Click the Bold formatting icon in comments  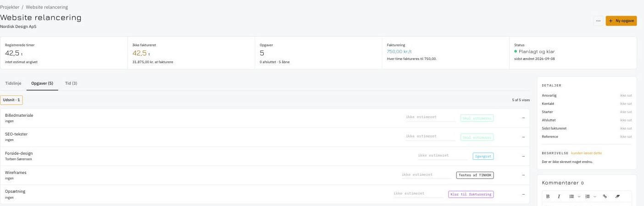(x=549, y=196)
